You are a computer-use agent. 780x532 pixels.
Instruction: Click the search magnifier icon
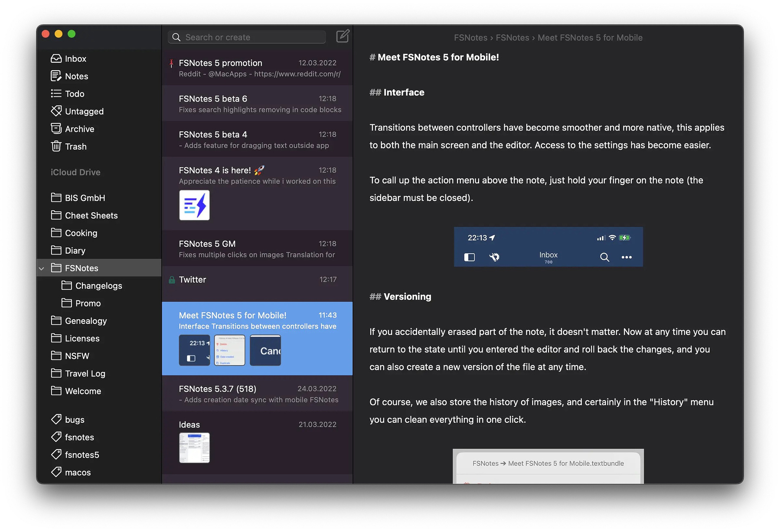[176, 37]
